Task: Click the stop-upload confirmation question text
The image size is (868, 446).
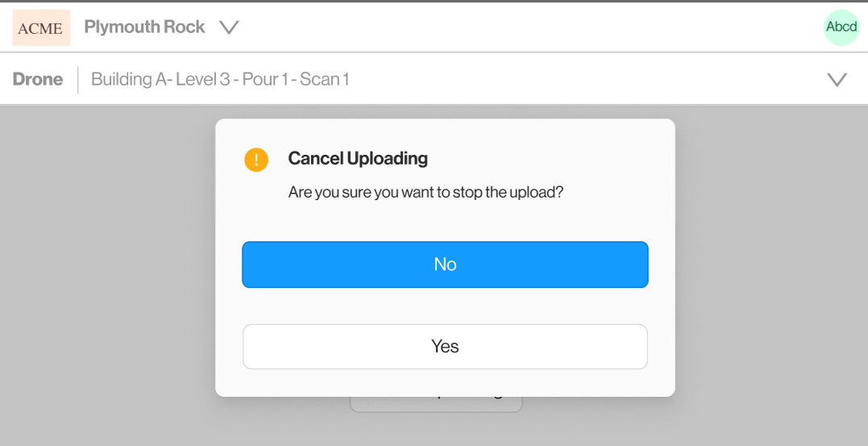Action: pyautogui.click(x=426, y=194)
